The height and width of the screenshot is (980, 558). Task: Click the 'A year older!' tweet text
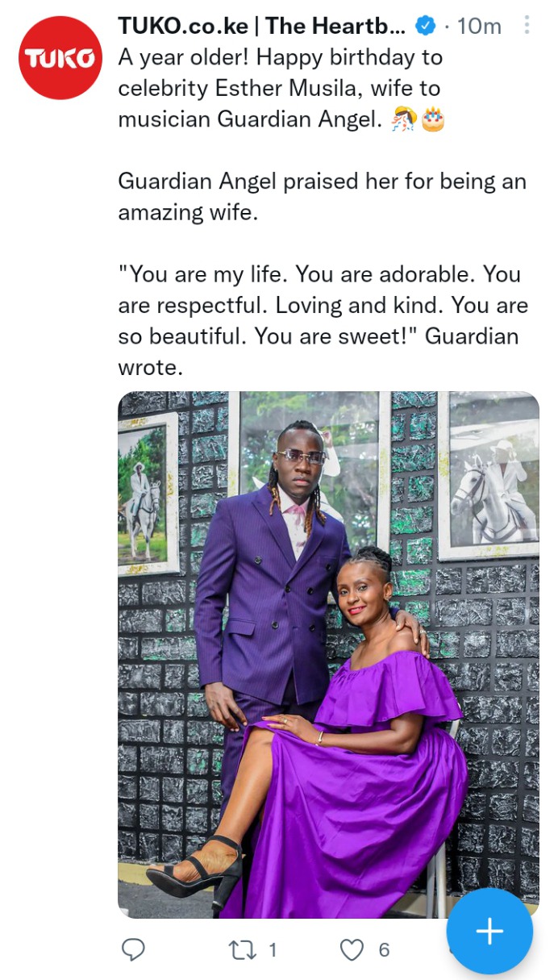pos(281,89)
